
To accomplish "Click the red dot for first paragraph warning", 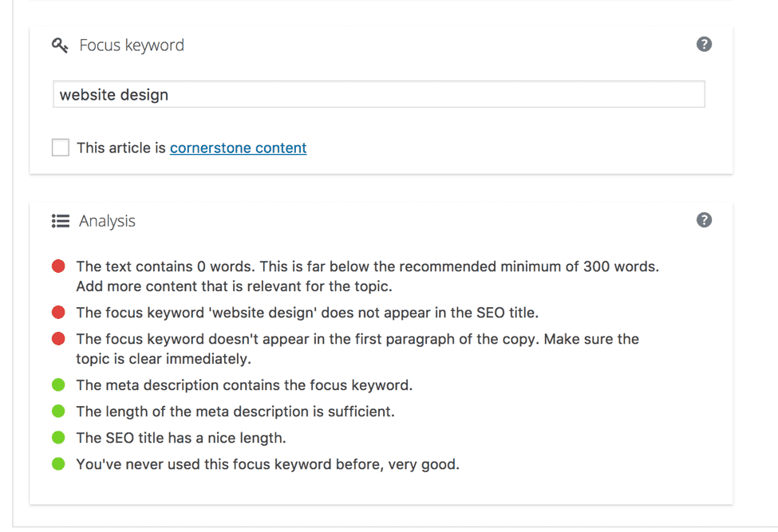I will [x=58, y=339].
